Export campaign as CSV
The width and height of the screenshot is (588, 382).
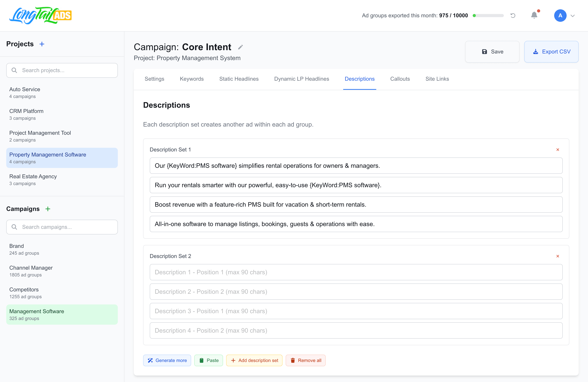point(551,52)
